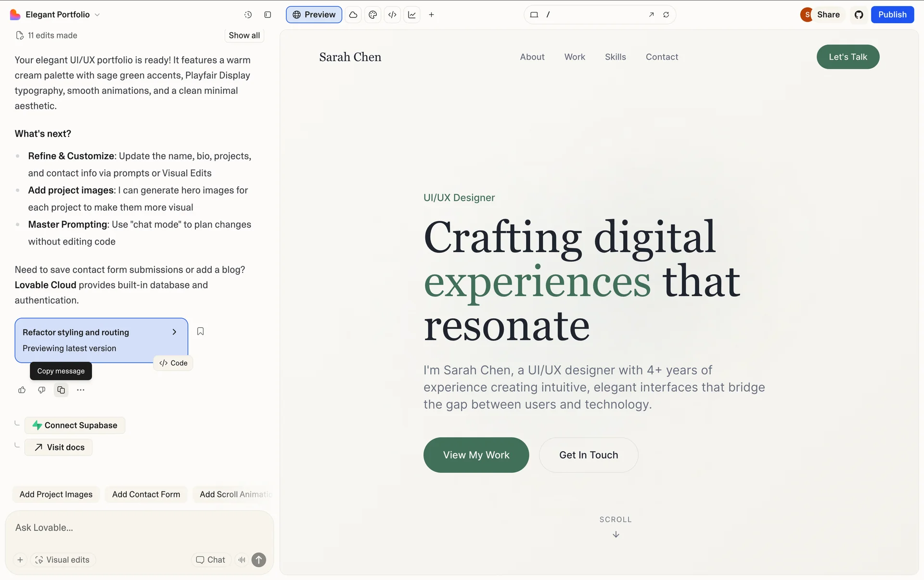Bookmark the Refactor styling message
Viewport: 924px width, 580px height.
coord(201,331)
